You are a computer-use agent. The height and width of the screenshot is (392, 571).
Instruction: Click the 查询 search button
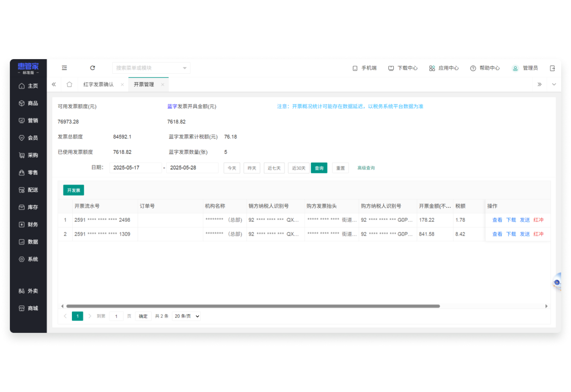pyautogui.click(x=319, y=168)
